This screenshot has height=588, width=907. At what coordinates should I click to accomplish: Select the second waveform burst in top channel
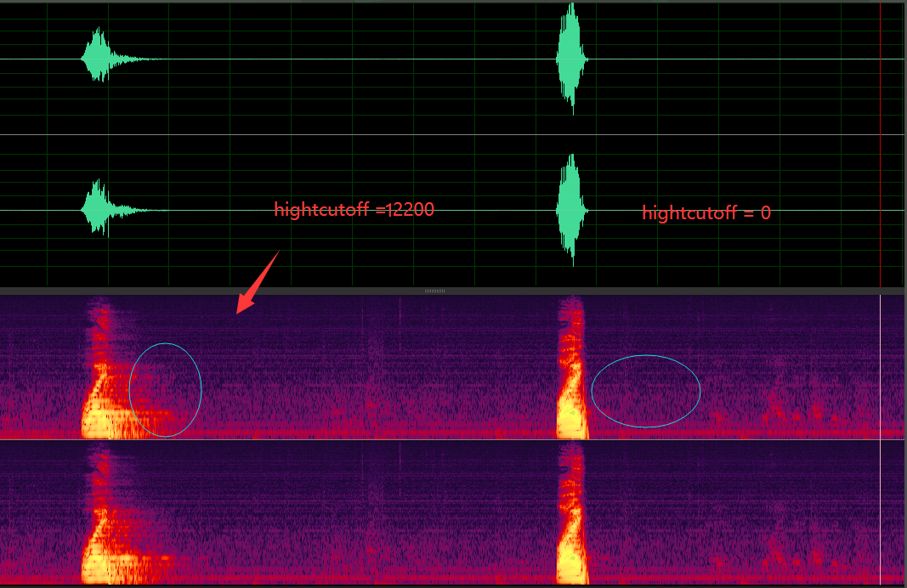point(572,59)
